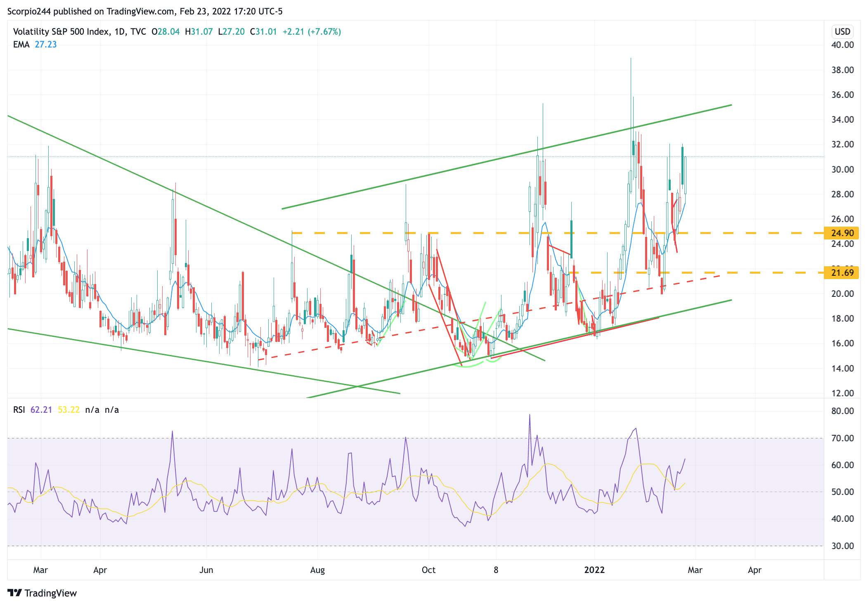Click the Mar label near chart's right end
Image resolution: width=868 pixels, height=606 pixels.
(695, 570)
